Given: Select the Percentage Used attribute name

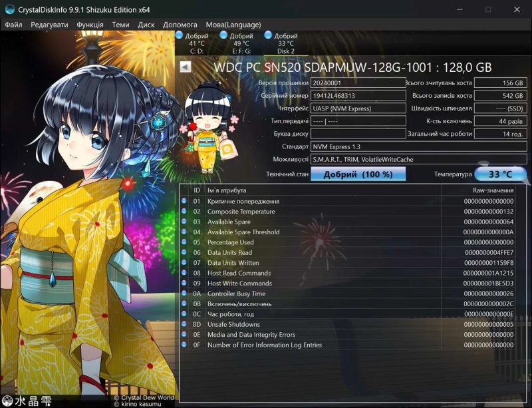Looking at the screenshot, I should (x=231, y=242).
